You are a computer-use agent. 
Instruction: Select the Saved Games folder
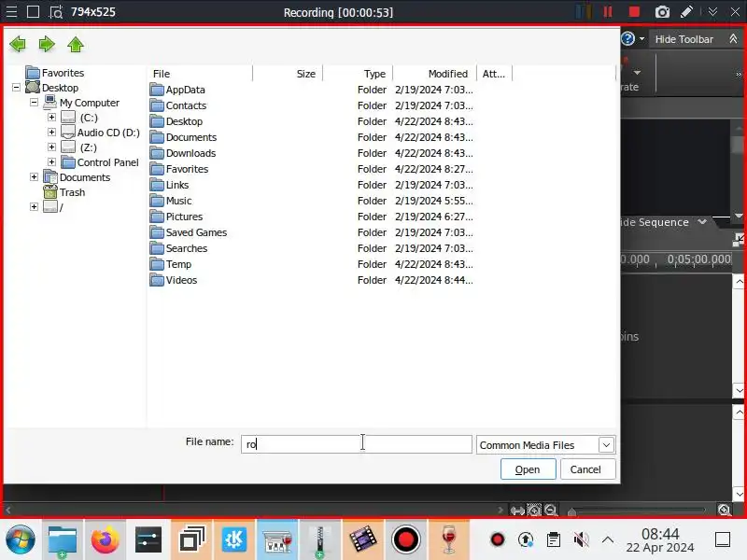click(196, 232)
